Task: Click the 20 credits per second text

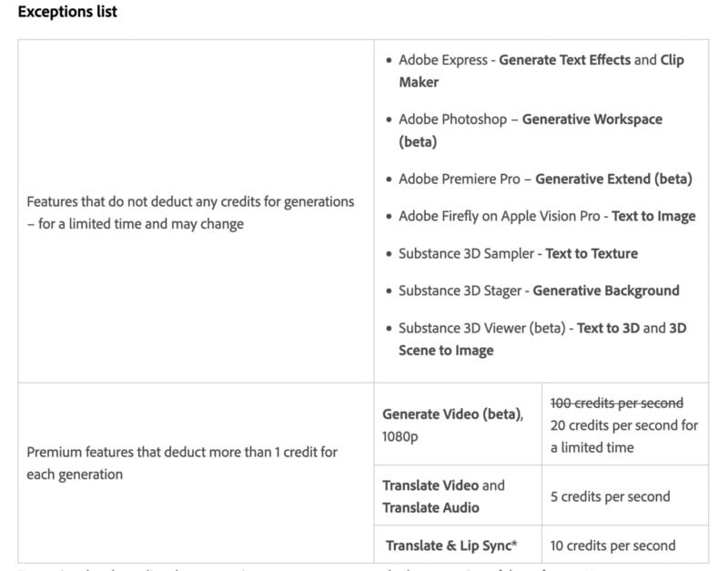Action: point(624,425)
